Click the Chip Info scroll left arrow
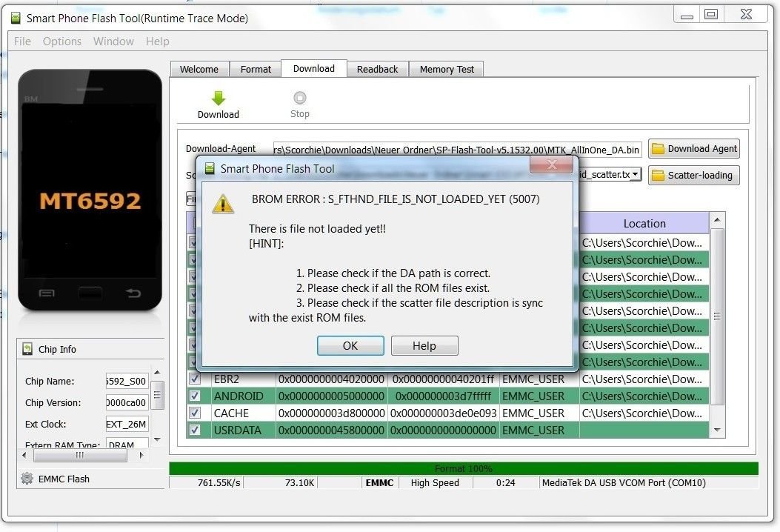 point(25,456)
